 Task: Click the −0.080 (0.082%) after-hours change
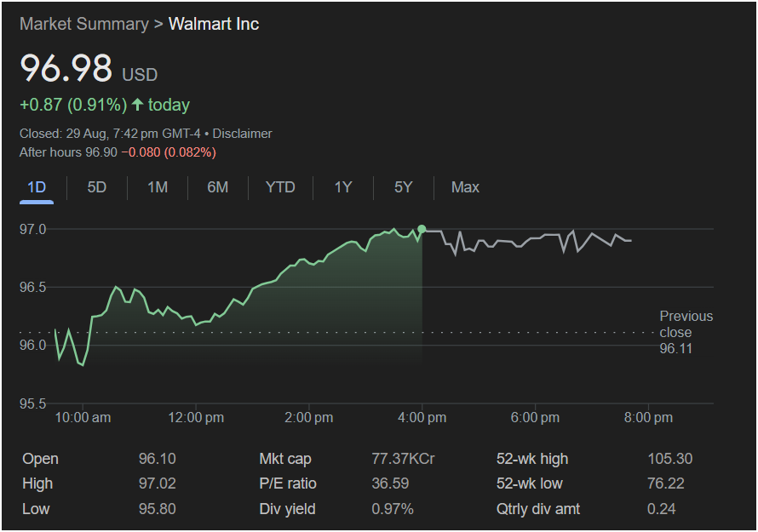(169, 152)
